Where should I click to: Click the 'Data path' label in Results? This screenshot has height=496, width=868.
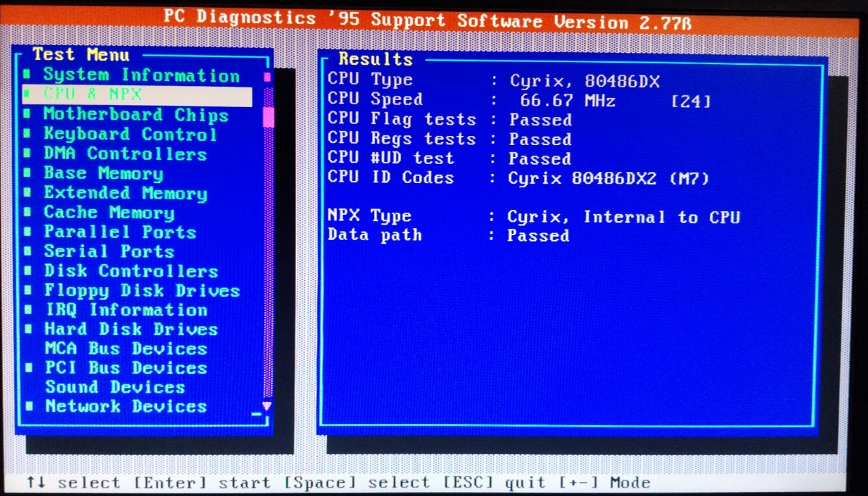(x=375, y=235)
